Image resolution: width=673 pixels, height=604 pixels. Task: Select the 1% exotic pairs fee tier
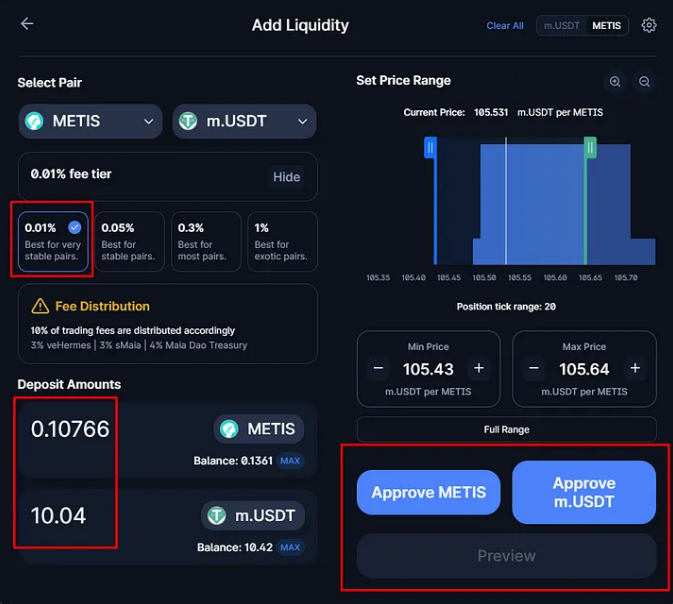tap(282, 241)
